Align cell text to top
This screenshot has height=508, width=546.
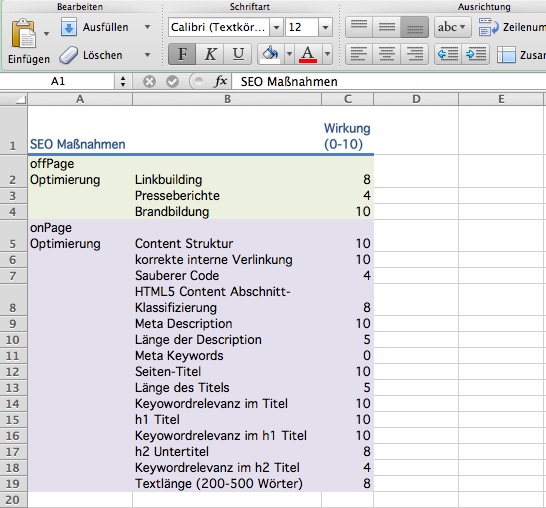point(359,27)
